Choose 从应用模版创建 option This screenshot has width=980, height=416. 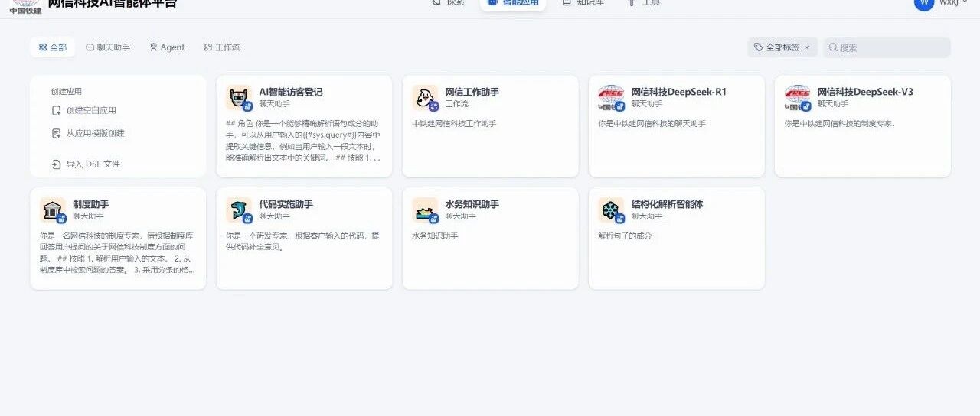pyautogui.click(x=88, y=133)
